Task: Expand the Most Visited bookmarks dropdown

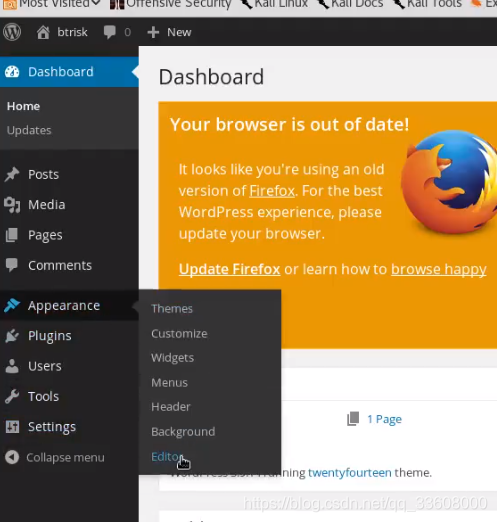Action: [x=96, y=3]
